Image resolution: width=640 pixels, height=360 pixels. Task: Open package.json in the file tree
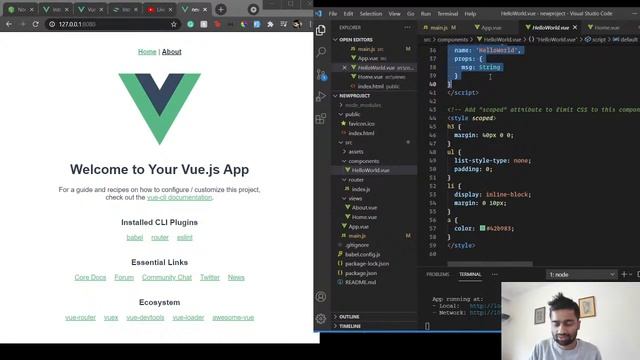[x=361, y=273]
